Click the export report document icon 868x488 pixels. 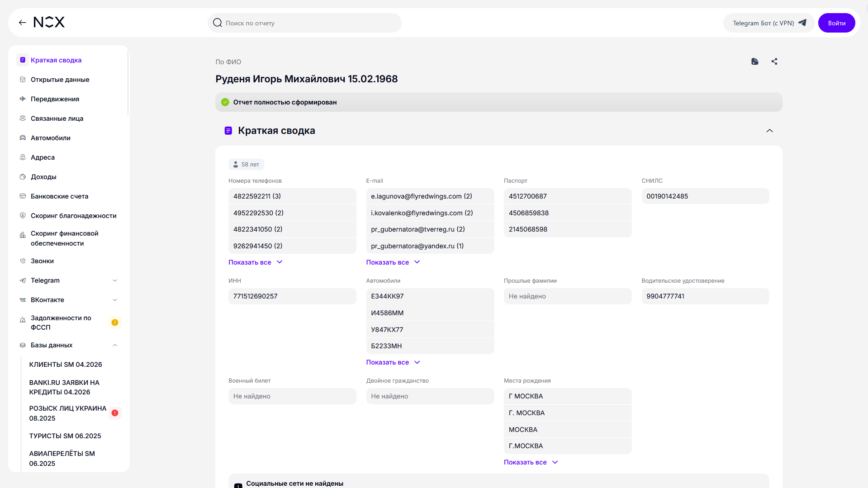coord(755,62)
